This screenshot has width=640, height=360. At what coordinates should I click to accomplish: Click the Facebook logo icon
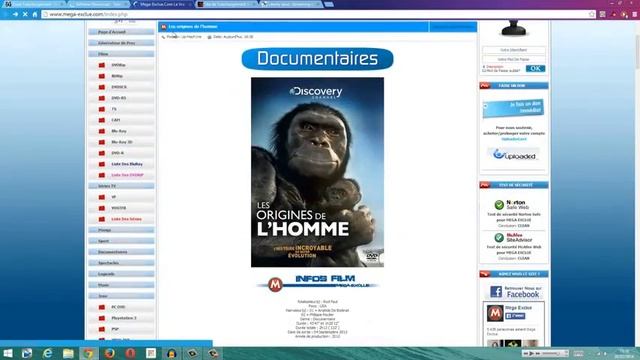(x=496, y=292)
